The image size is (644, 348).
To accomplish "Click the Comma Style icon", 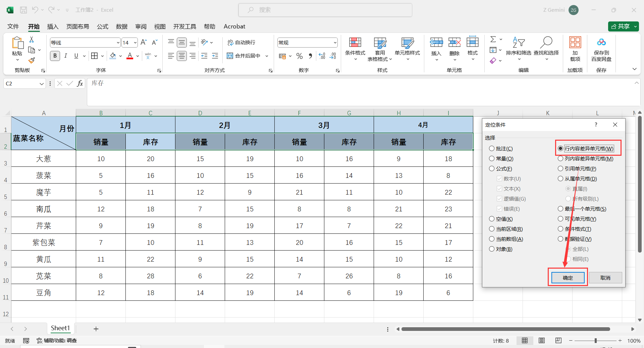I will point(310,56).
